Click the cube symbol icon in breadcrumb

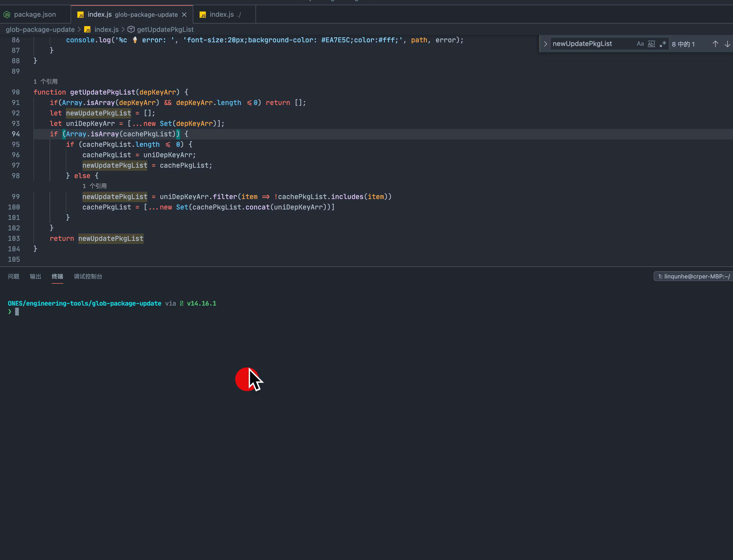(x=131, y=29)
